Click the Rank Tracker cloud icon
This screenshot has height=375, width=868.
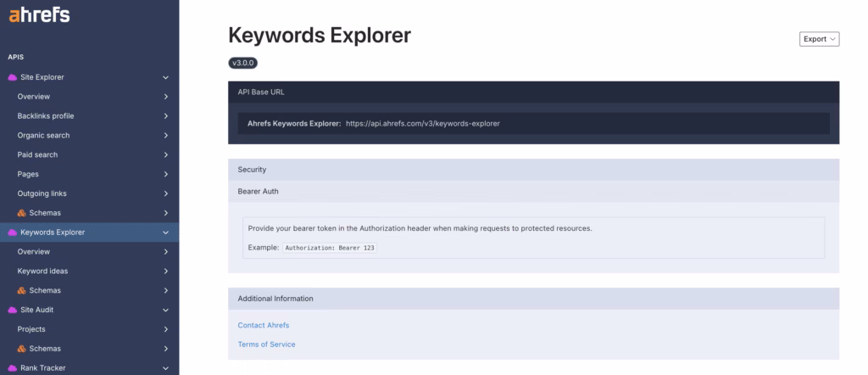[x=13, y=368]
